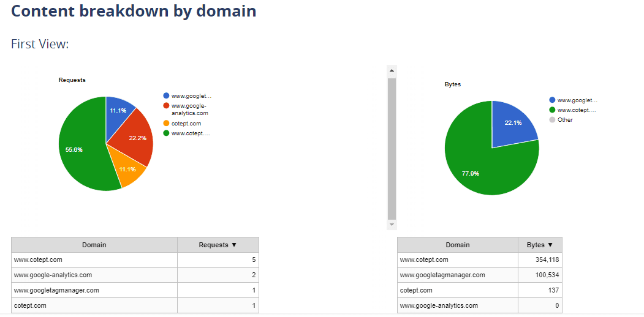The image size is (644, 317).
Task: Select green legend dot in Requests chart
Action: [x=167, y=133]
